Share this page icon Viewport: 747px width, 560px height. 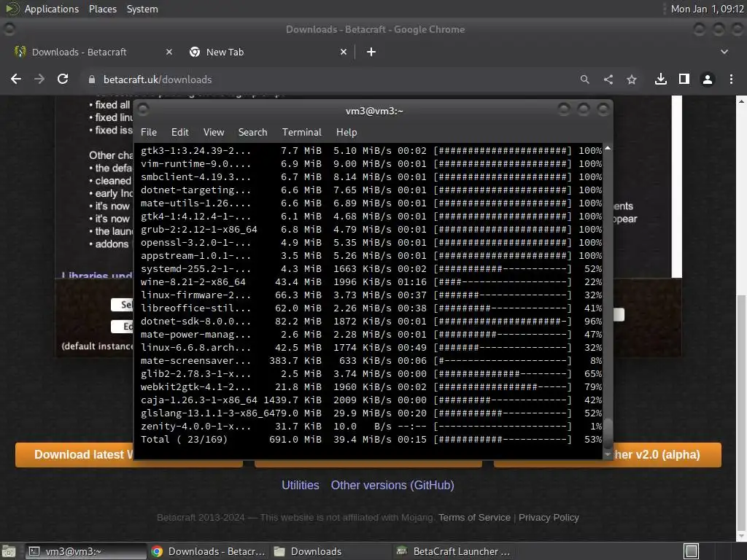click(x=608, y=79)
